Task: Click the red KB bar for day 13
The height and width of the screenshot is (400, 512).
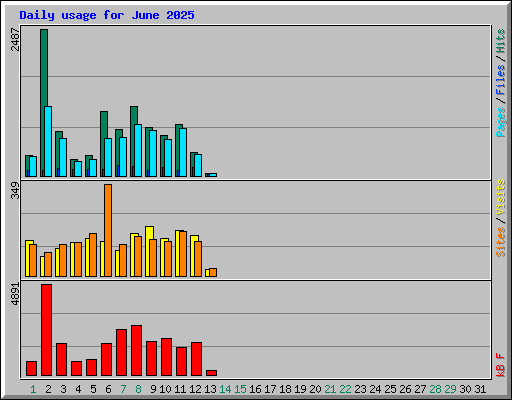Action: pyautogui.click(x=211, y=373)
